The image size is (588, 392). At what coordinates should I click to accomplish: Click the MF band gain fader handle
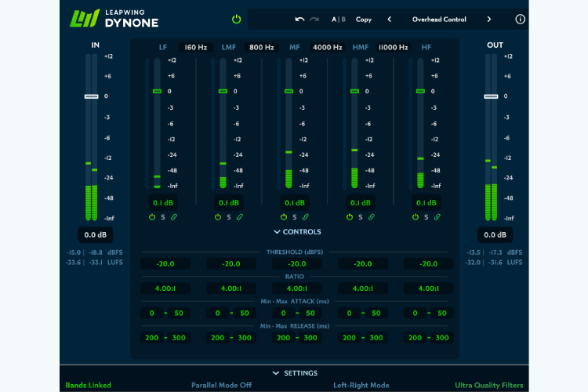click(x=289, y=91)
